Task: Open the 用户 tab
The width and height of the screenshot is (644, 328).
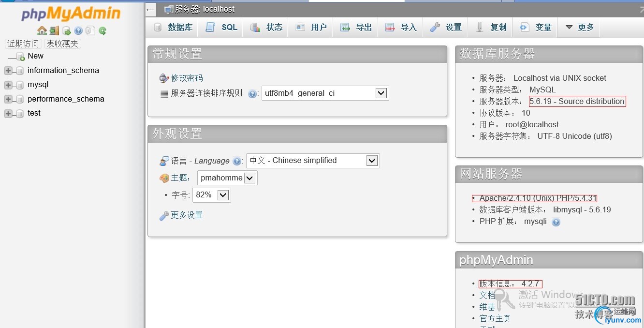Action: (x=310, y=28)
